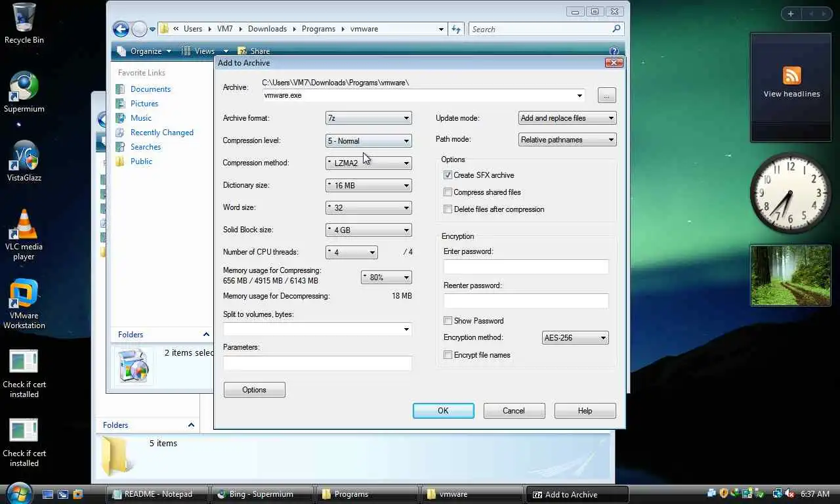Enable Encrypt file names checkbox
840x504 pixels.
tap(448, 355)
